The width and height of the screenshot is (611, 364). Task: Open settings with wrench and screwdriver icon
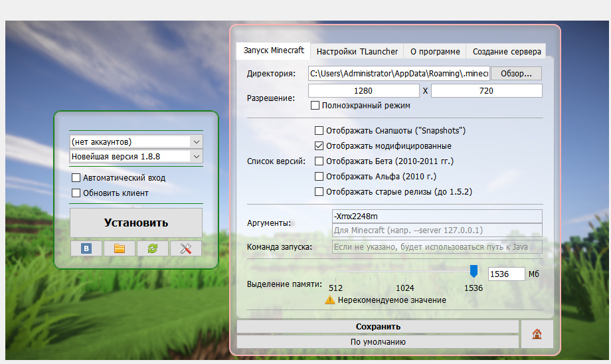point(186,248)
